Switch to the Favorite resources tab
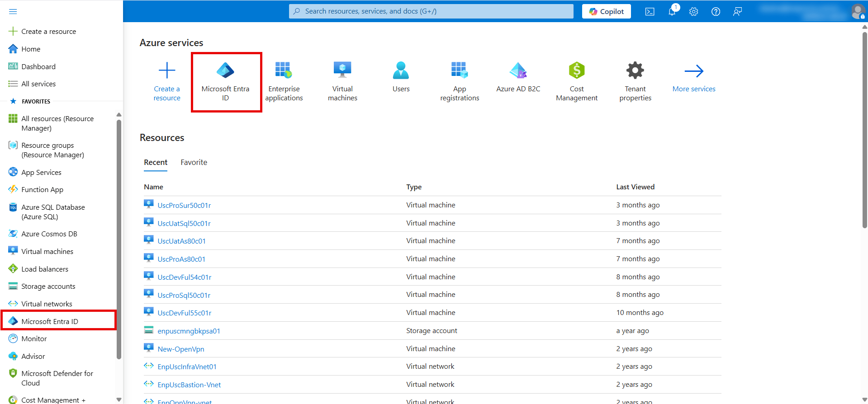Image resolution: width=868 pixels, height=404 pixels. coord(194,162)
